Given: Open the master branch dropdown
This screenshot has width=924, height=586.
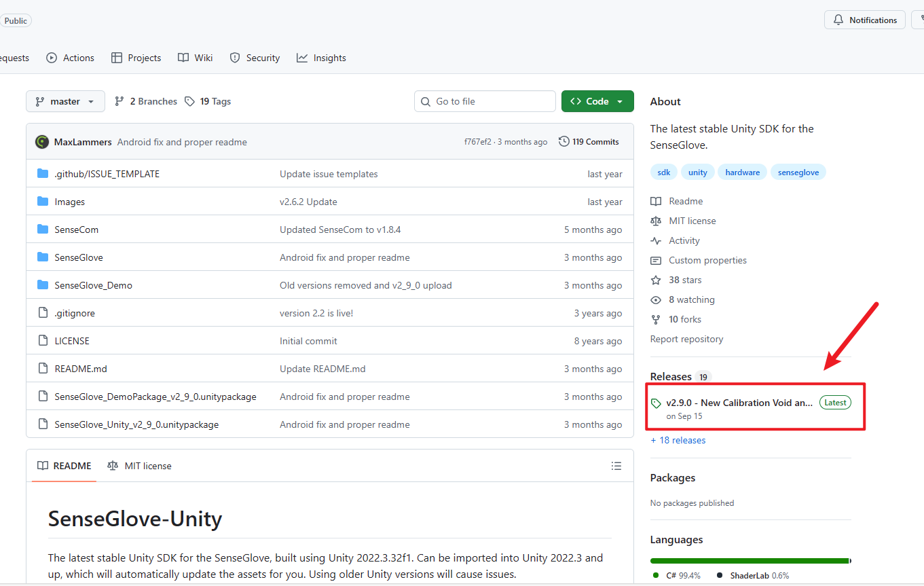Looking at the screenshot, I should coord(65,101).
